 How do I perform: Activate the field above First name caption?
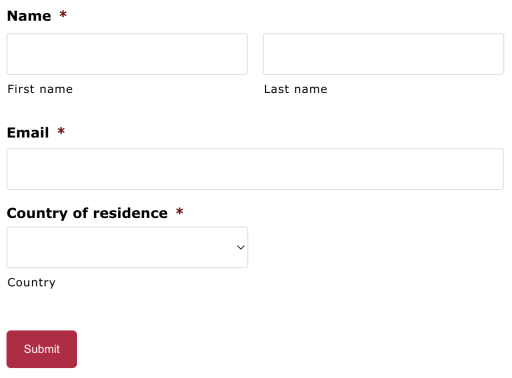(x=127, y=54)
